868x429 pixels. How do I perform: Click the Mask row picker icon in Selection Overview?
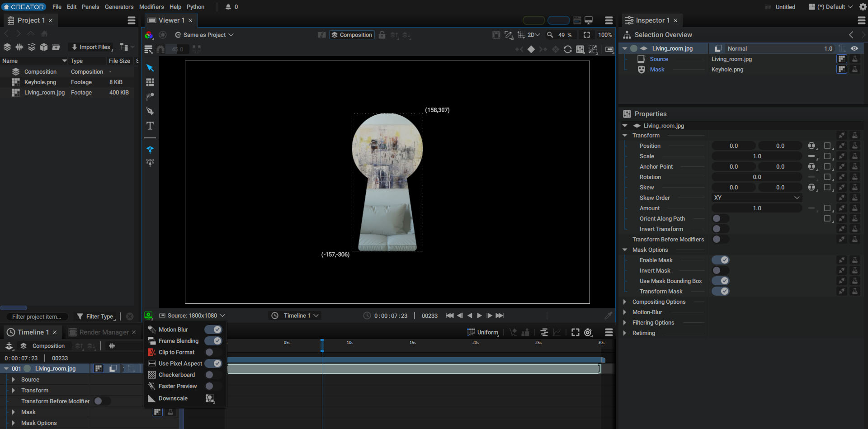pyautogui.click(x=842, y=69)
